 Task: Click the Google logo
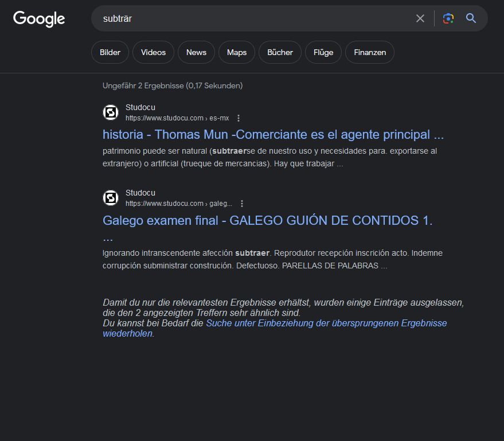[x=39, y=19]
